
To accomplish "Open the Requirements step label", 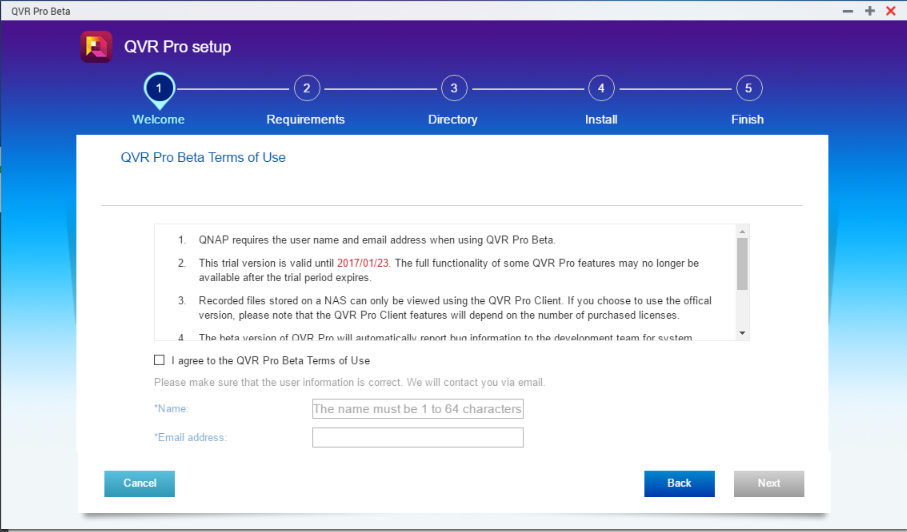I will 305,120.
